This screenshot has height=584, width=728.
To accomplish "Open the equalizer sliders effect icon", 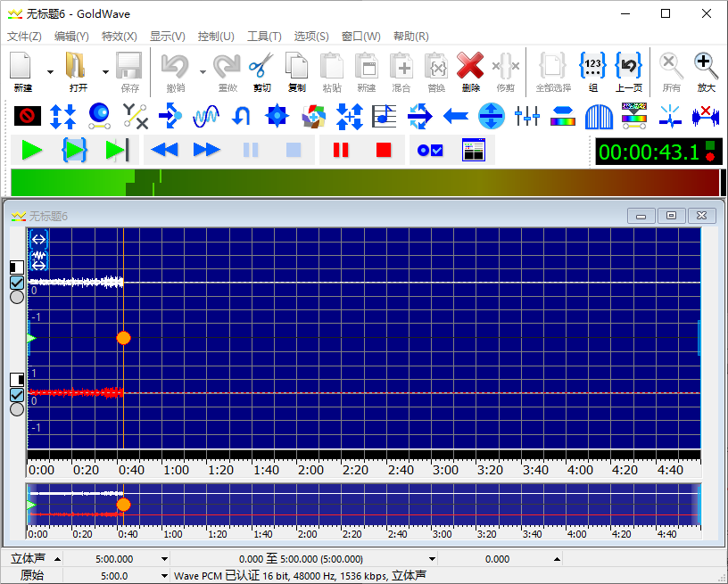I will [x=527, y=116].
